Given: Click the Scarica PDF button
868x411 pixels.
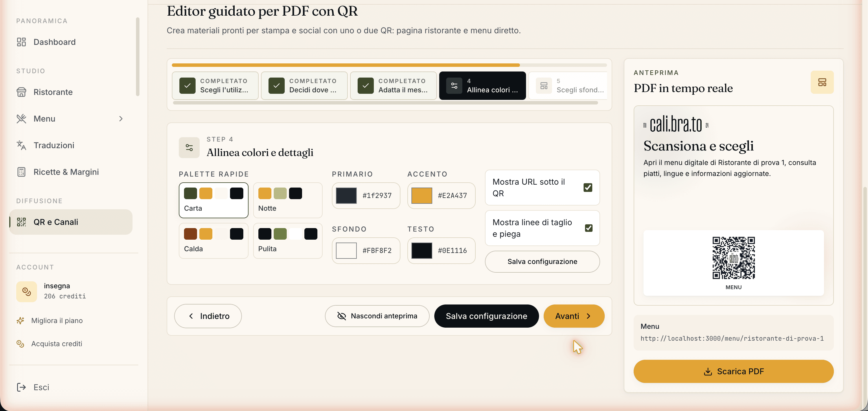Looking at the screenshot, I should pos(733,371).
